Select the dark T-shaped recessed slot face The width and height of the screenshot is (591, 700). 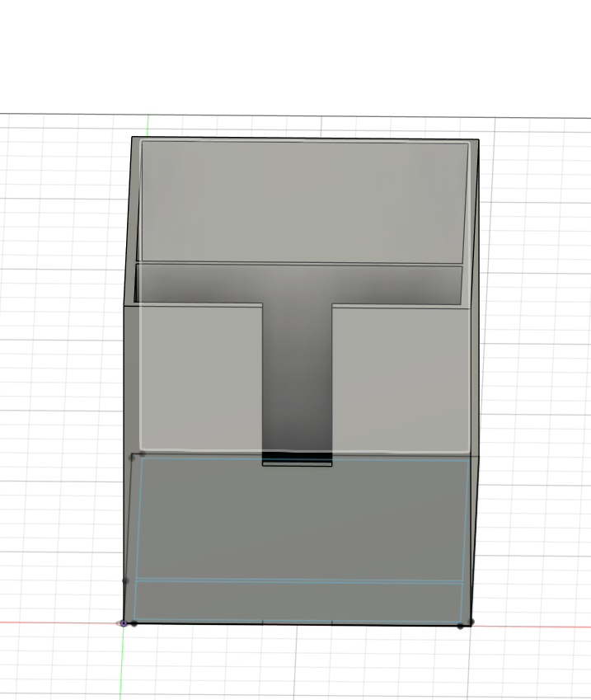[298, 357]
